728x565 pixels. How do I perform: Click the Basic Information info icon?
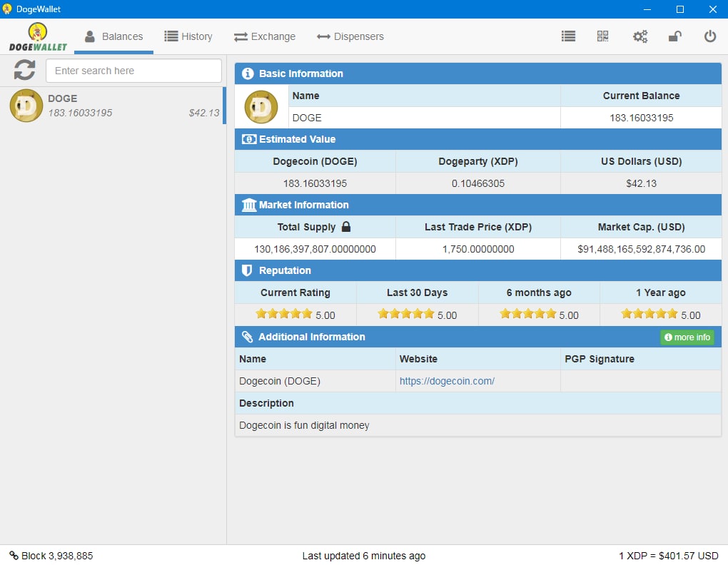click(248, 73)
